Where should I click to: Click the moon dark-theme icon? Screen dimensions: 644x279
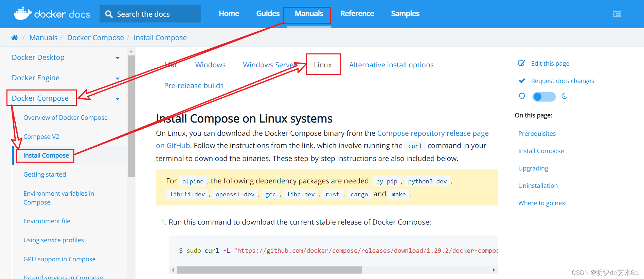tap(565, 96)
